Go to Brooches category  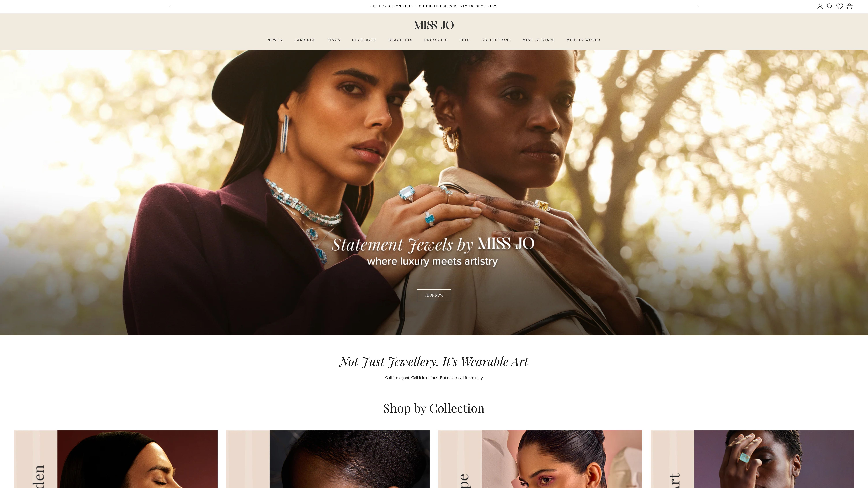[436, 40]
